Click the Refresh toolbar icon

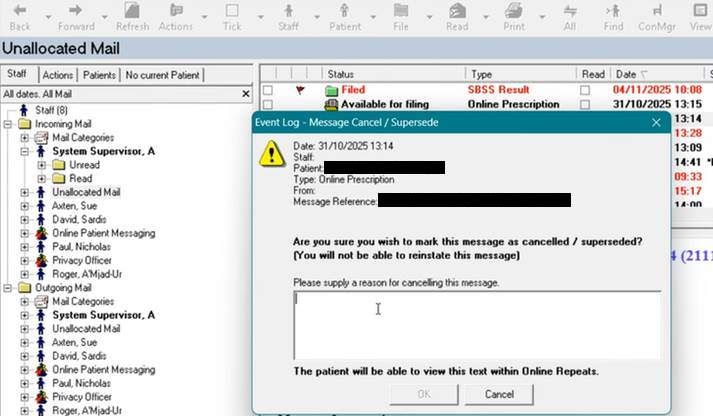(x=132, y=17)
